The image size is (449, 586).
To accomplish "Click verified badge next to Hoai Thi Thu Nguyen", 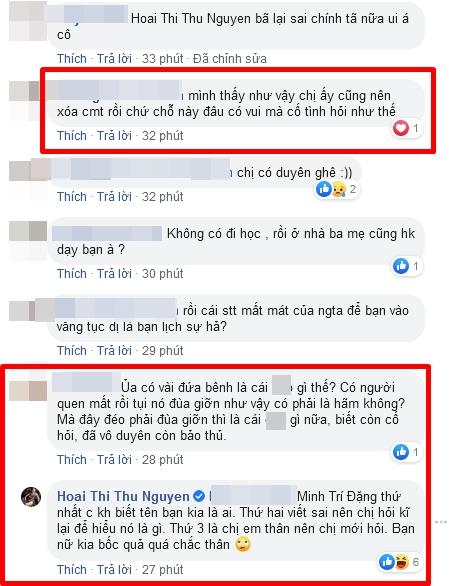I will 199,496.
